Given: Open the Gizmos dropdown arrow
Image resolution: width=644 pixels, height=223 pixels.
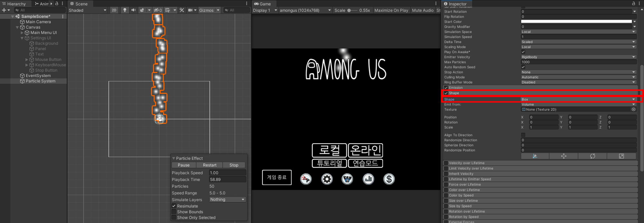Looking at the screenshot, I should (218, 10).
